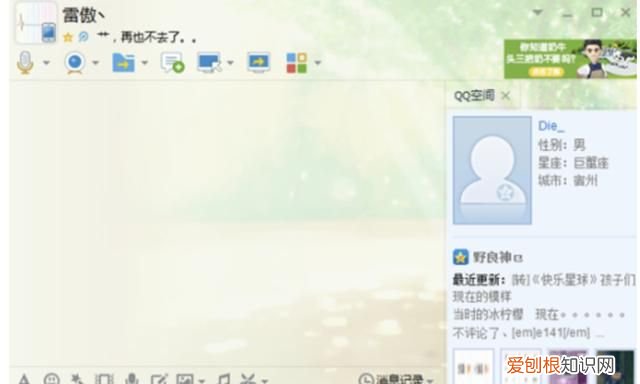
Task: Click the 星座 巨蟹座 text
Action: 573,163
